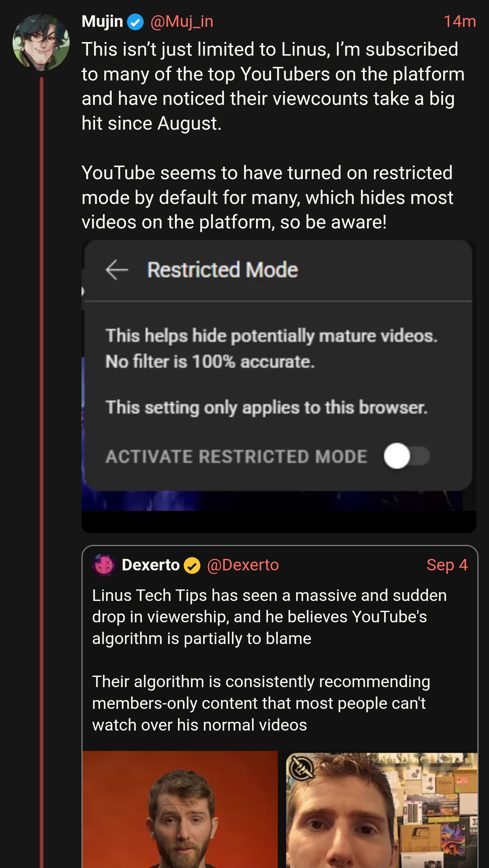Open the @Muj_in handle link
The width and height of the screenshot is (489, 868).
pos(182,22)
